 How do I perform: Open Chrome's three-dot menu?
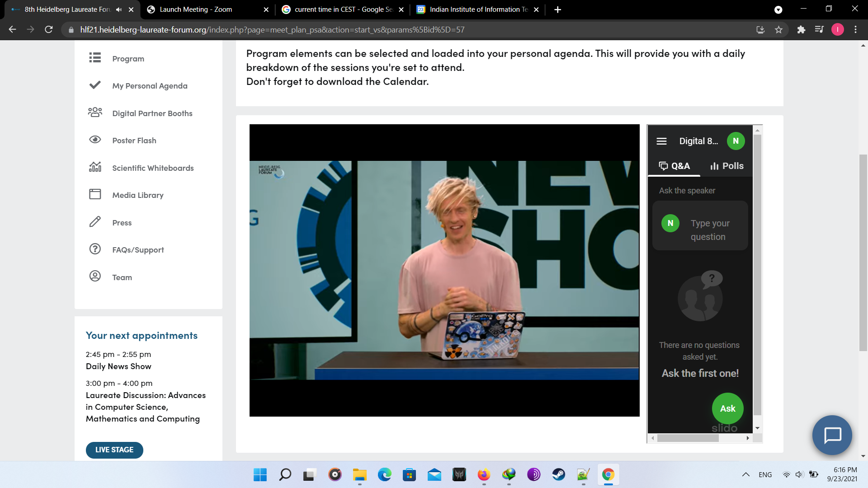pos(855,30)
